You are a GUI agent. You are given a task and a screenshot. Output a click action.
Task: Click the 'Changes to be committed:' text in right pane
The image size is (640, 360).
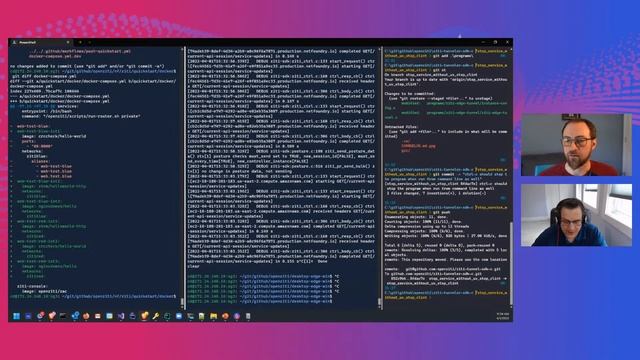click(x=409, y=93)
